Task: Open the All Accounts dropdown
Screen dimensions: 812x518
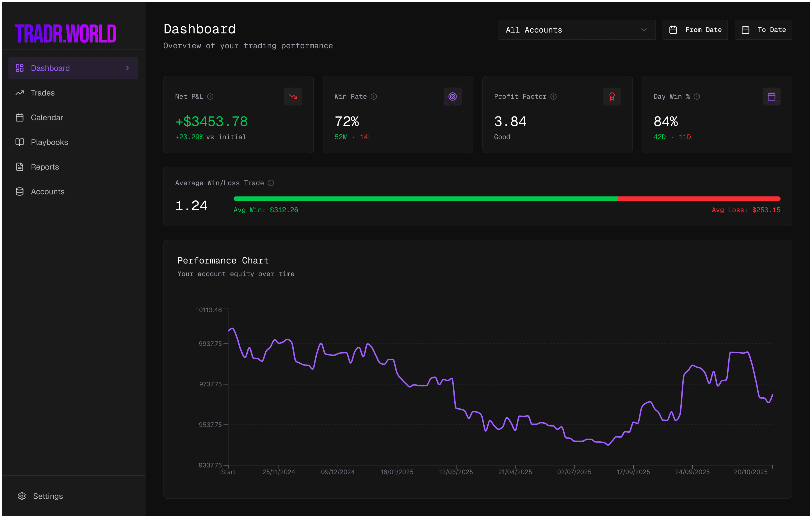Action: (x=577, y=30)
